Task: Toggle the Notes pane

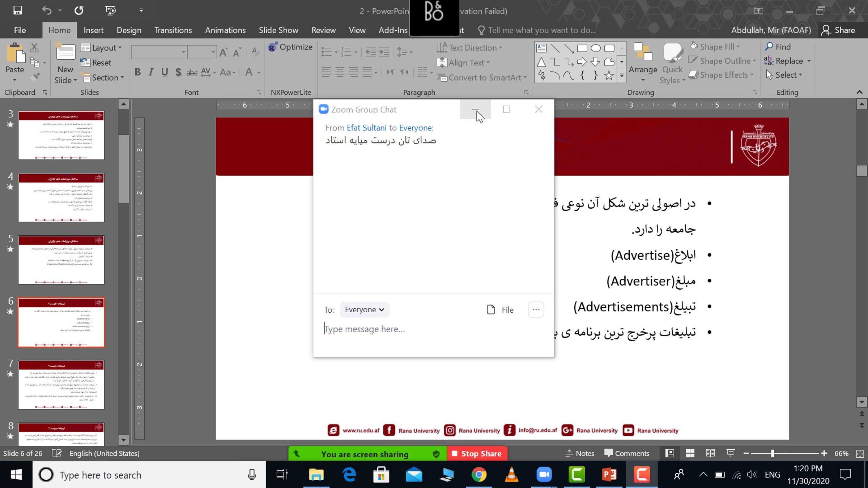Action: tap(580, 453)
